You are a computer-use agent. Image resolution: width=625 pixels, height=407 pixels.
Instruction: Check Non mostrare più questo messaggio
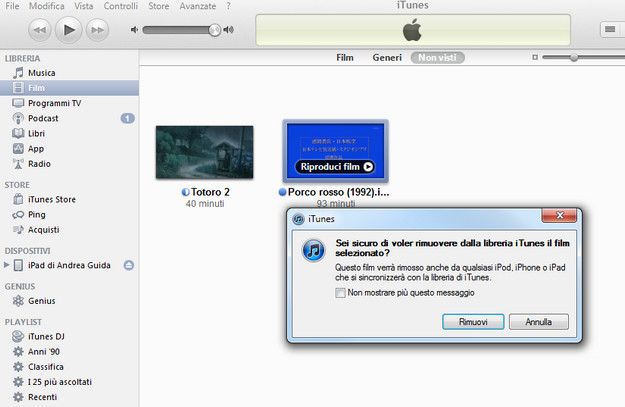coord(340,293)
